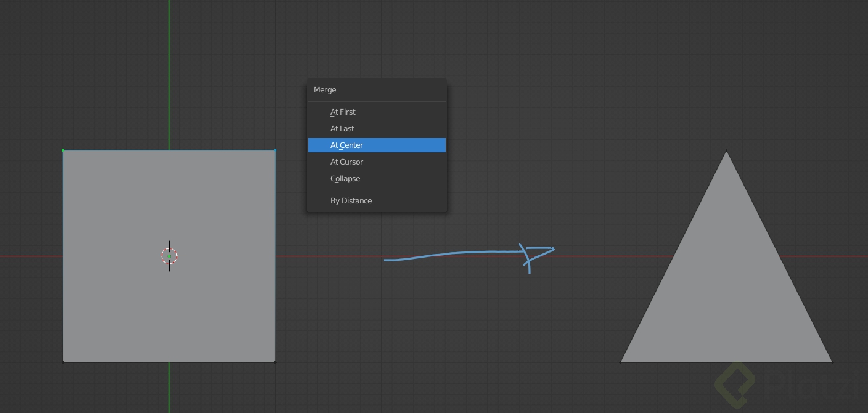Select the square's top-right vertex
Image resolution: width=868 pixels, height=413 pixels.
pos(275,150)
